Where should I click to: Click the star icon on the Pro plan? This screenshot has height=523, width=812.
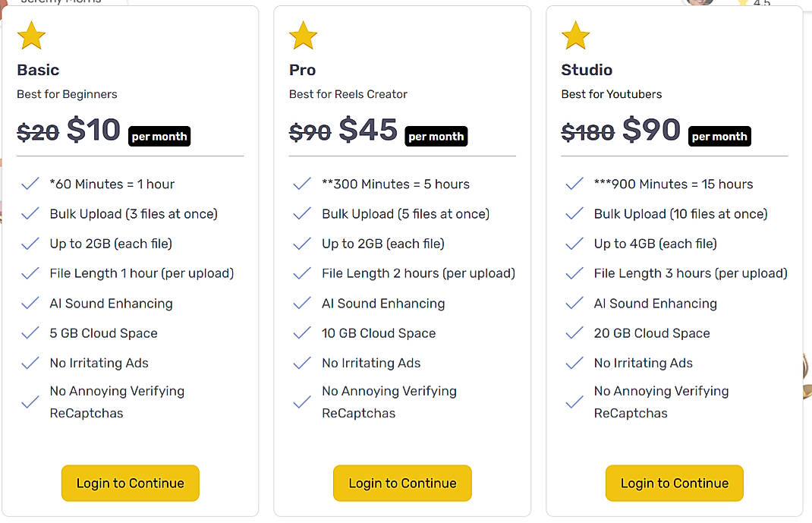click(x=303, y=36)
